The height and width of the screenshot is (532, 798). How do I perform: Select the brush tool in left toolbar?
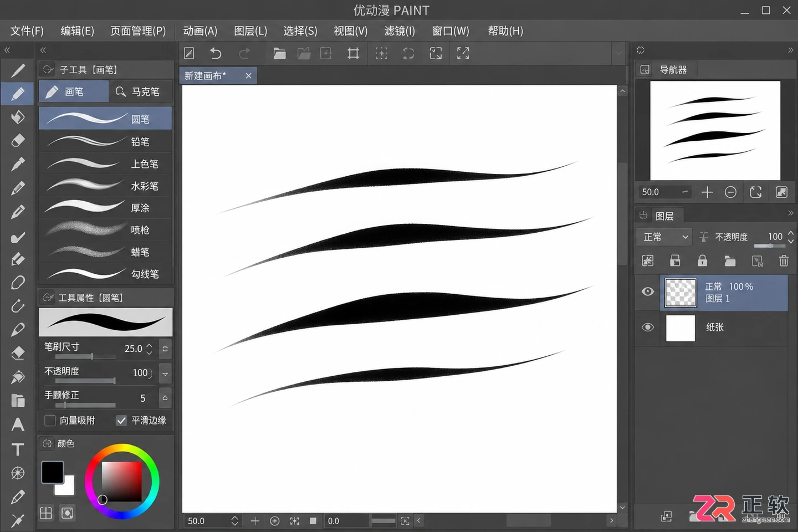[18, 94]
